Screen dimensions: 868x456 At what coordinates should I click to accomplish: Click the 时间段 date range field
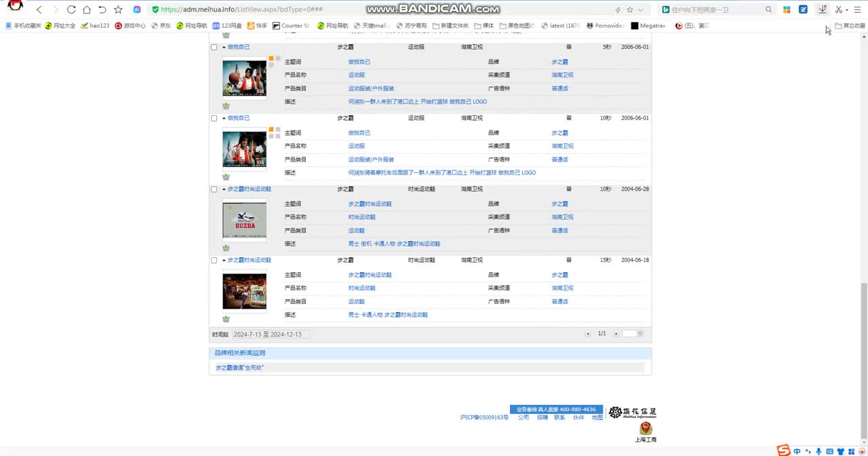(271, 334)
